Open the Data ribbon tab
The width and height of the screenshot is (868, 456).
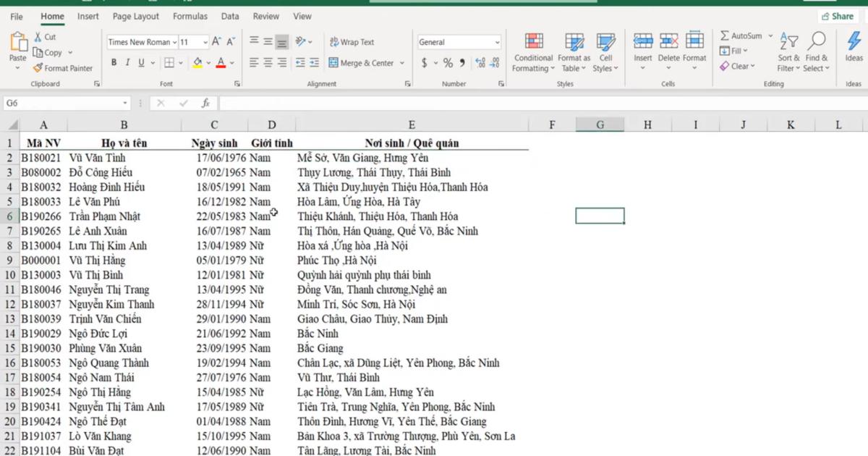click(231, 16)
